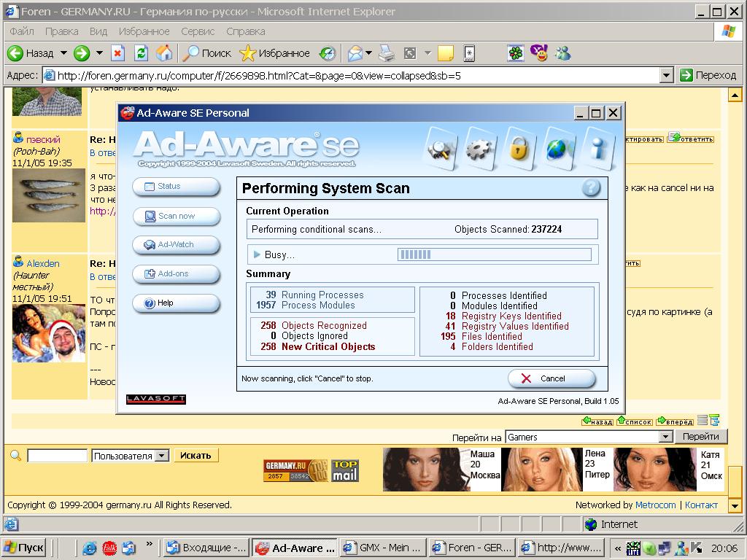Screen dimensions: 747x560
Task: Click the green Forward arrow icon
Action: coord(82,53)
